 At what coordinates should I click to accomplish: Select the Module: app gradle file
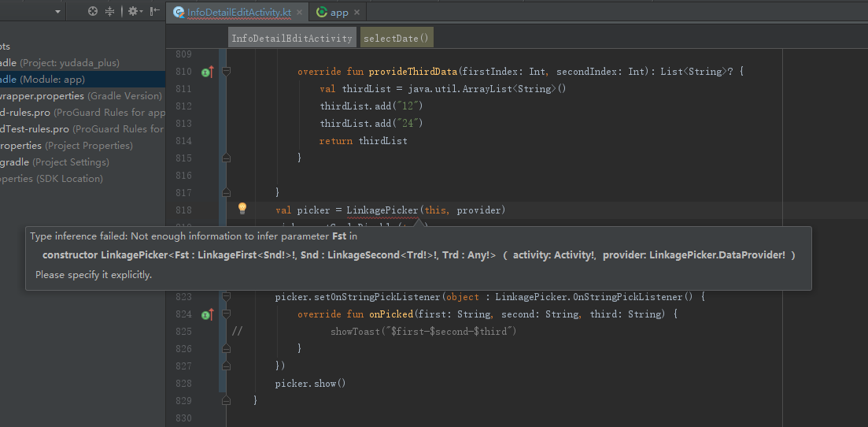click(83, 80)
